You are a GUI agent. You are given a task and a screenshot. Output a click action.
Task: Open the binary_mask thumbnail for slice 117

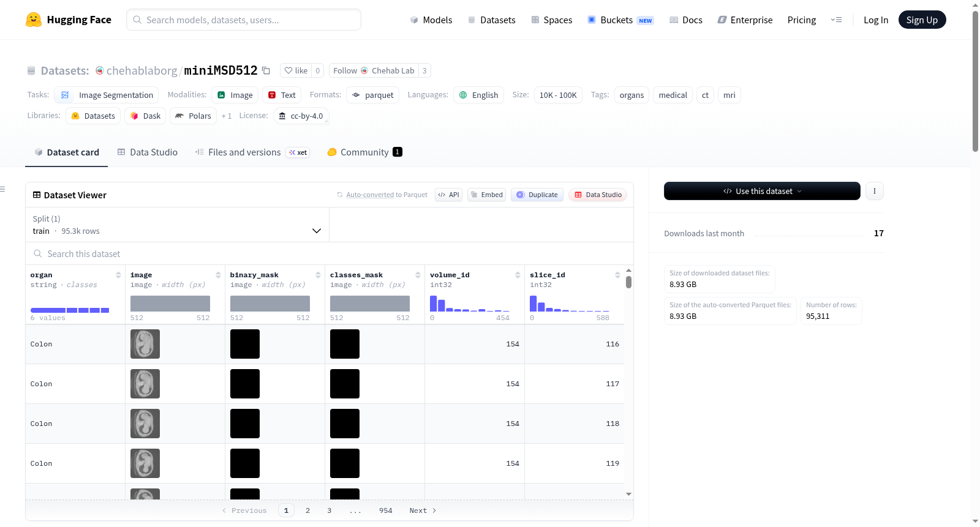(245, 384)
